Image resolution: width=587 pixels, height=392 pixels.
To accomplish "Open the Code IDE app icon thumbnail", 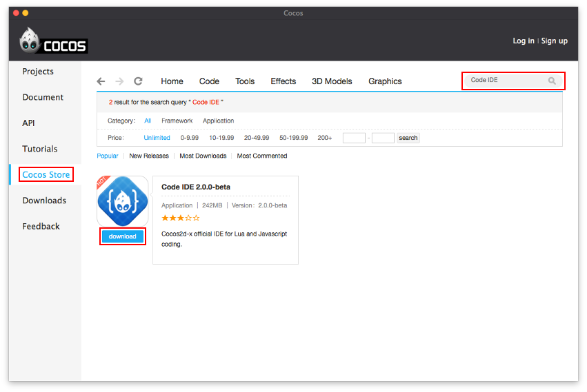I will (x=122, y=201).
